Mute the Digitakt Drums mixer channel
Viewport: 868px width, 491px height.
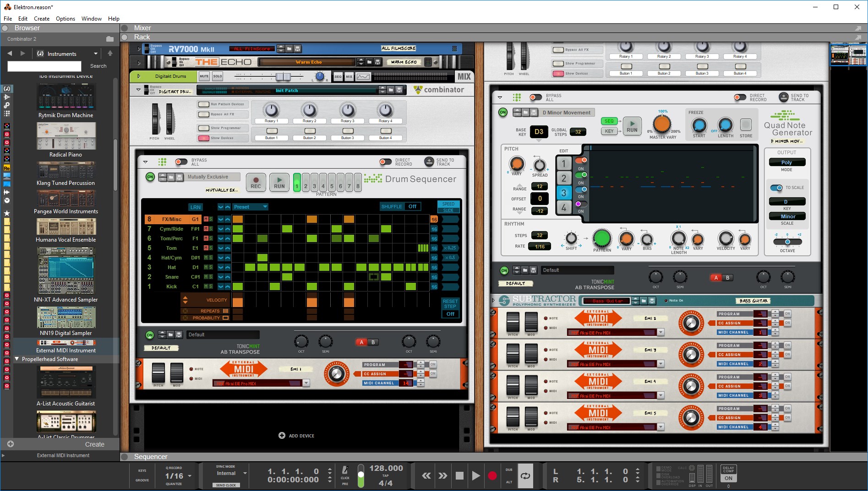[x=204, y=76]
